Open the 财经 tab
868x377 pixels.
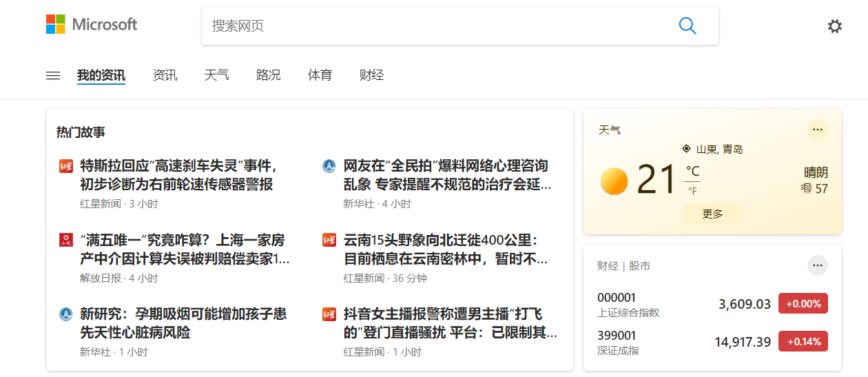pyautogui.click(x=371, y=76)
